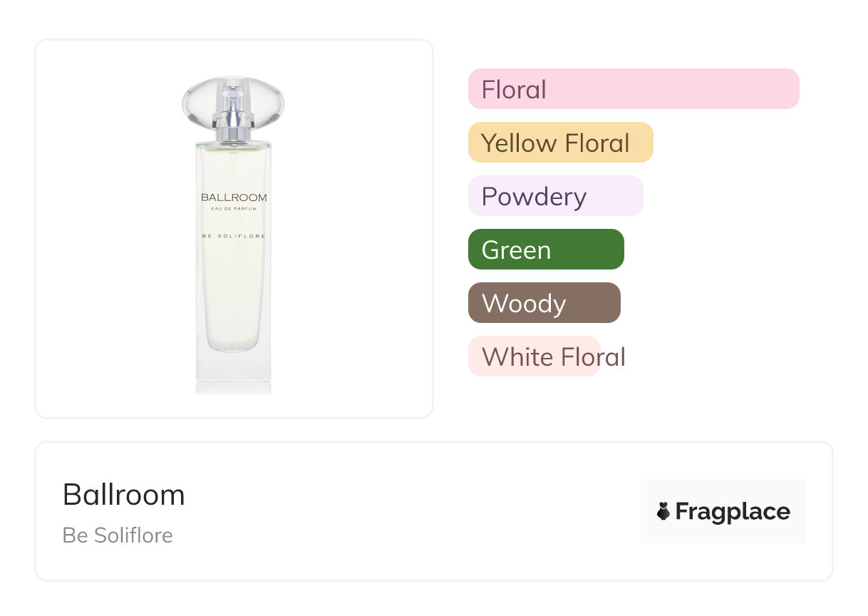Click the bottle's silver neck collar

coord(233,131)
